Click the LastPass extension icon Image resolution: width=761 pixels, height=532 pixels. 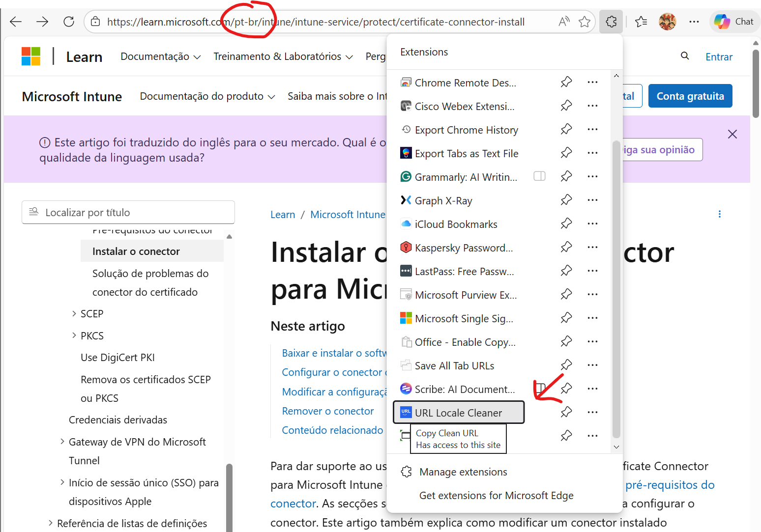pyautogui.click(x=406, y=271)
